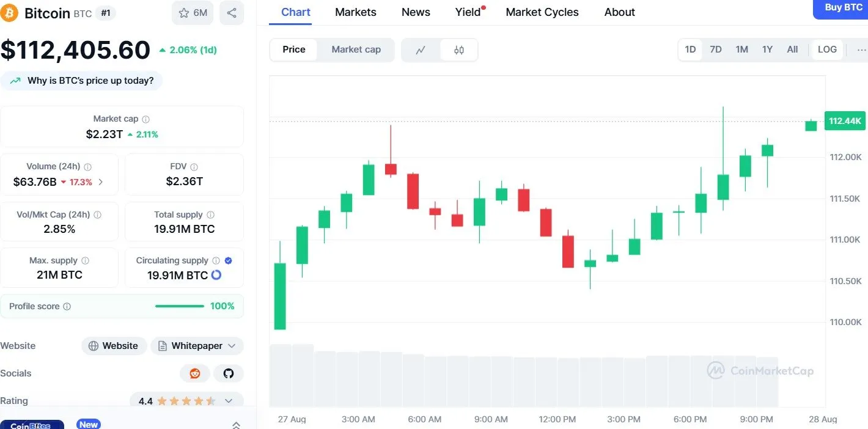Click the circulating supply verified badge
Viewport: 868px width, 429px height.
[x=229, y=260]
